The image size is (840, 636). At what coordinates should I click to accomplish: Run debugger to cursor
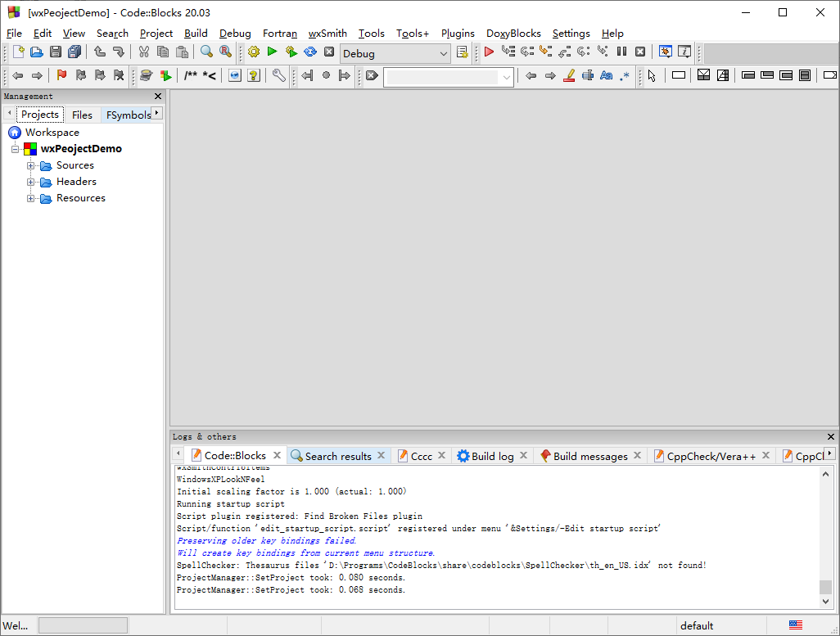pos(508,52)
